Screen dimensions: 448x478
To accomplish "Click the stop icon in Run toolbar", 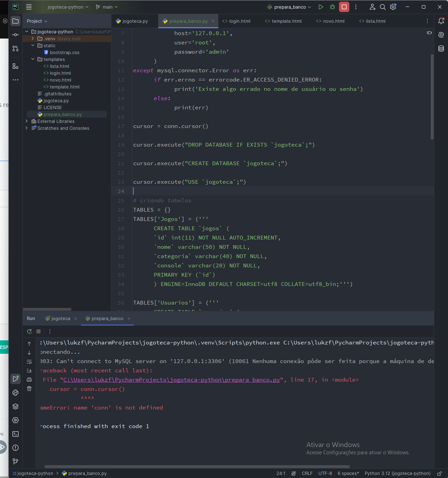I will (x=39, y=331).
